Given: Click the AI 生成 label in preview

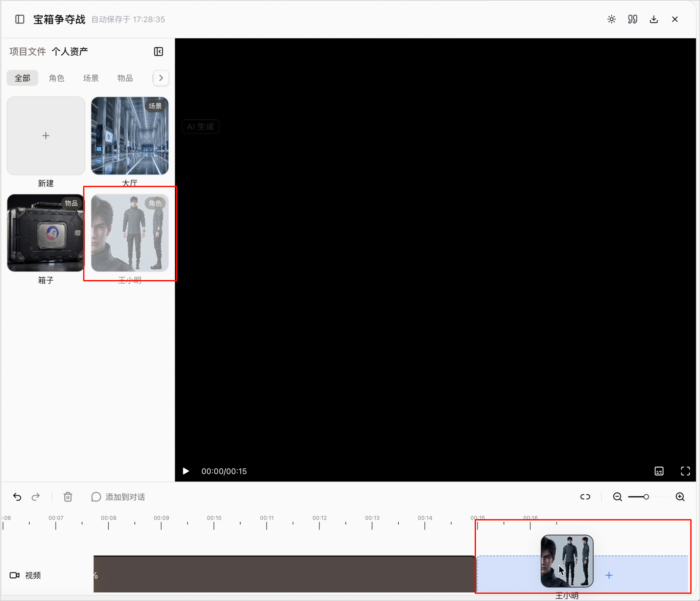Looking at the screenshot, I should pos(201,127).
